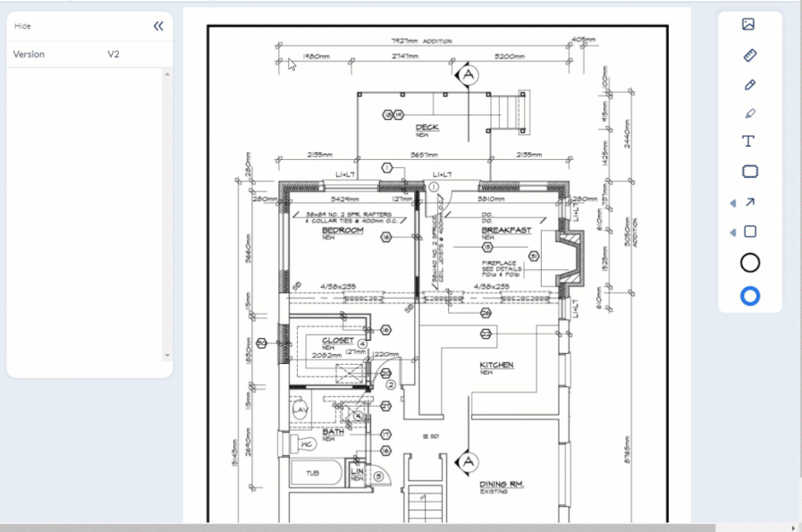Image resolution: width=802 pixels, height=532 pixels.
Task: Select the arrow annotation tool
Action: [x=750, y=203]
